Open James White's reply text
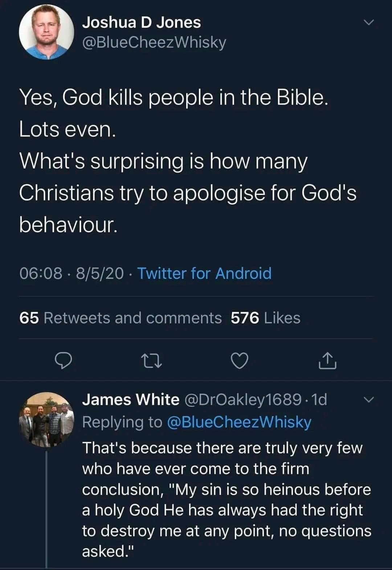This screenshot has height=570, width=392. [226, 499]
